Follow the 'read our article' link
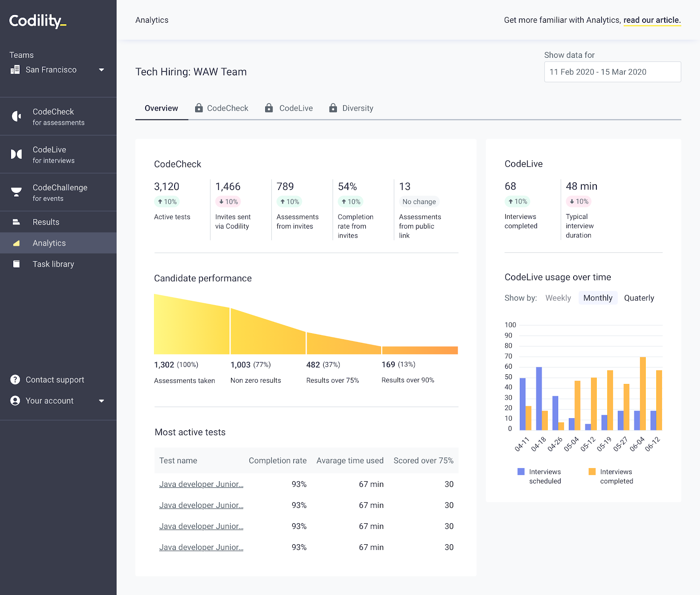Viewport: 700px width, 595px height. (x=652, y=20)
